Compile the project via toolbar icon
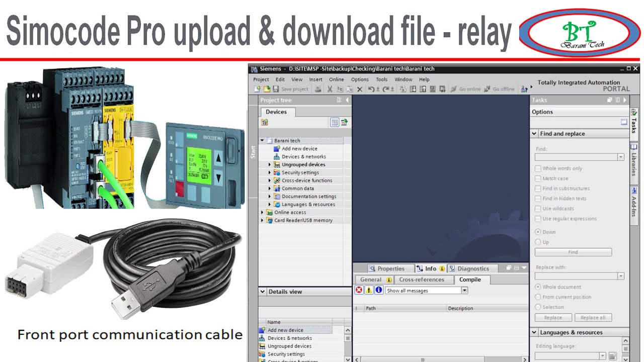The height and width of the screenshot is (362, 644). click(403, 89)
